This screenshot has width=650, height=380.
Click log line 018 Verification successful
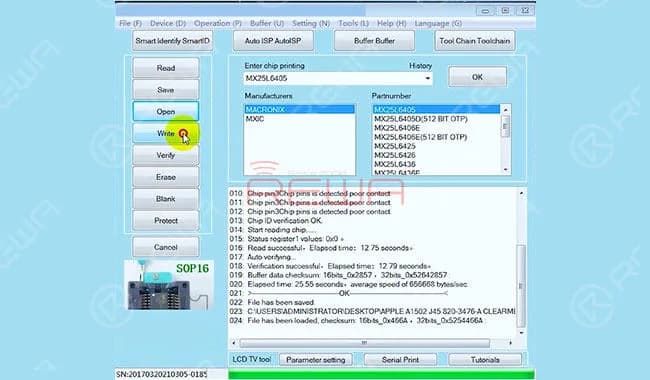(330, 266)
